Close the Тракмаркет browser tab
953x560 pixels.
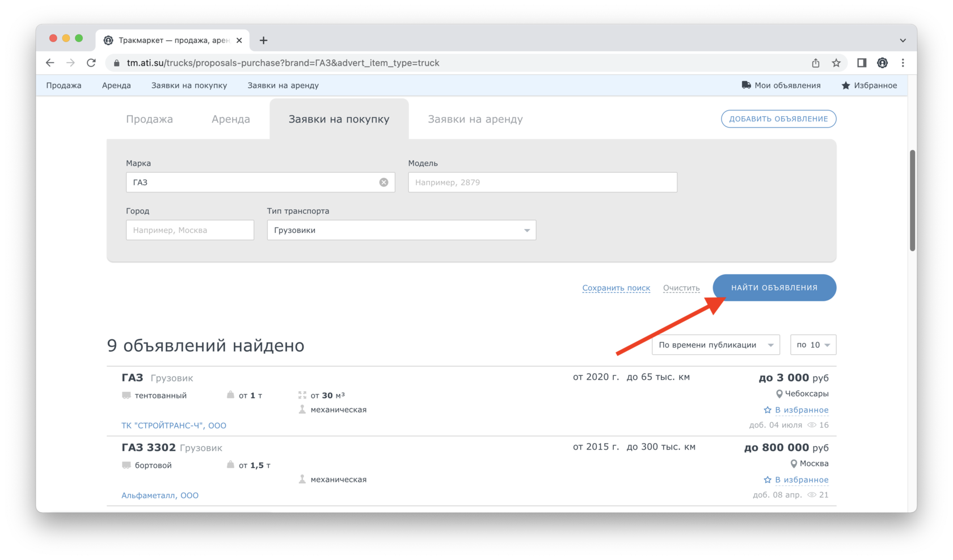[x=239, y=40]
